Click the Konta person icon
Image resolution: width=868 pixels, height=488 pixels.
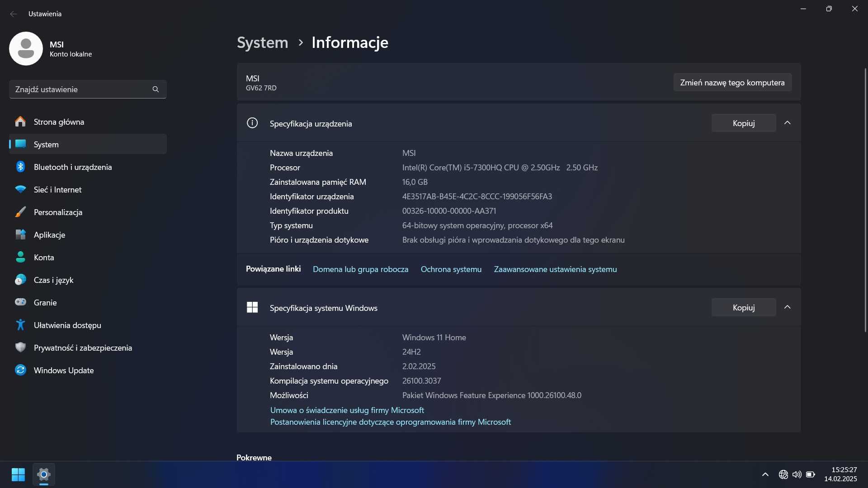click(x=20, y=257)
